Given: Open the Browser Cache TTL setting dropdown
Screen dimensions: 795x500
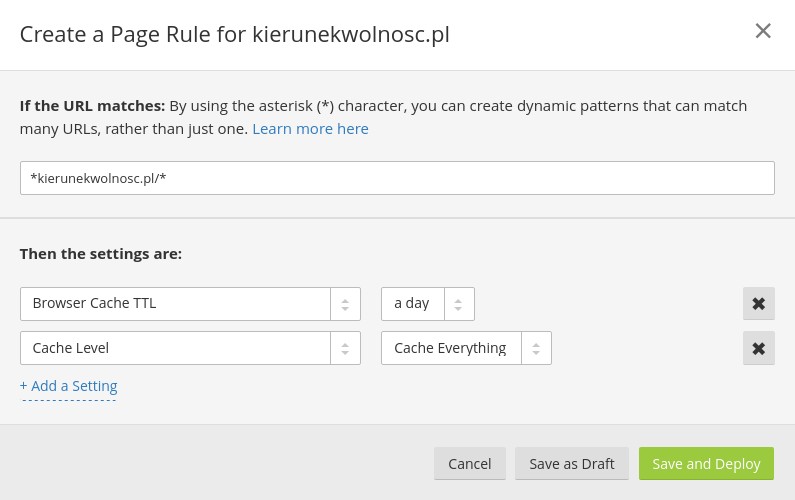Looking at the screenshot, I should coord(175,304).
